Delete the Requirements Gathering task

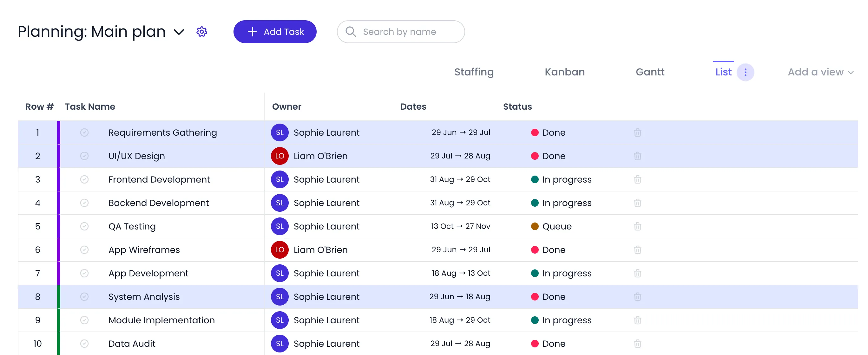(637, 132)
